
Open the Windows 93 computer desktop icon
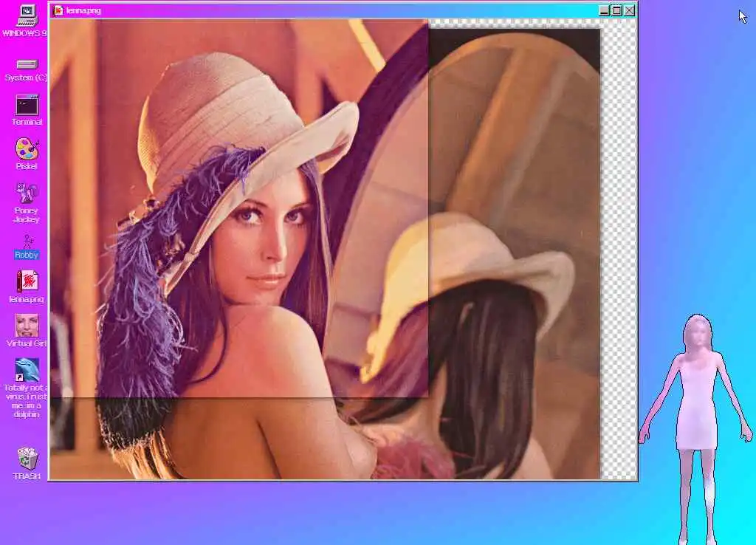(27, 16)
